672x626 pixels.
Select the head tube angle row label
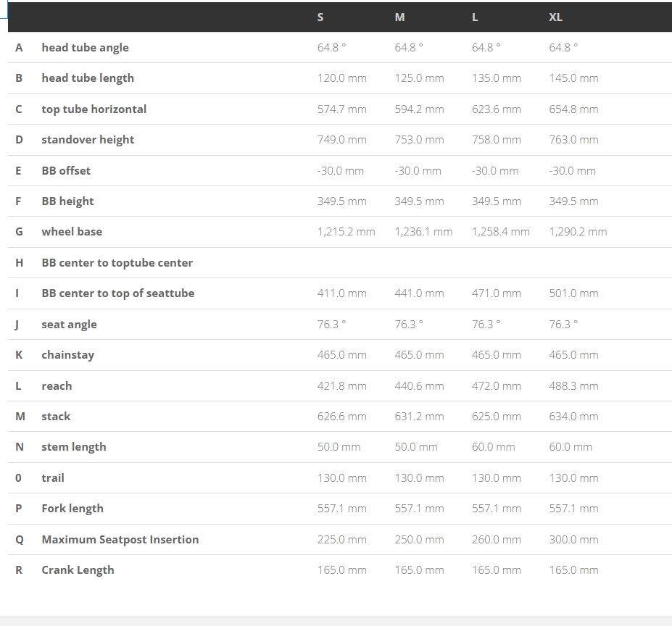(85, 48)
